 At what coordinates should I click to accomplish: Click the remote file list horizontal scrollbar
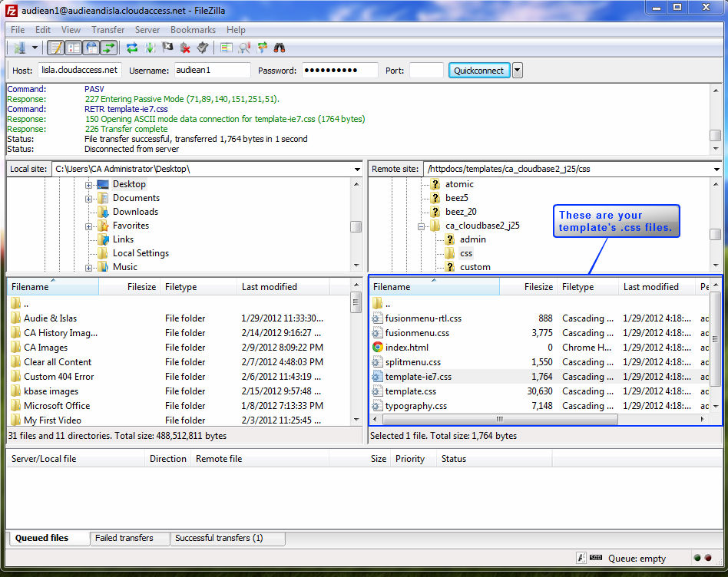(500, 419)
